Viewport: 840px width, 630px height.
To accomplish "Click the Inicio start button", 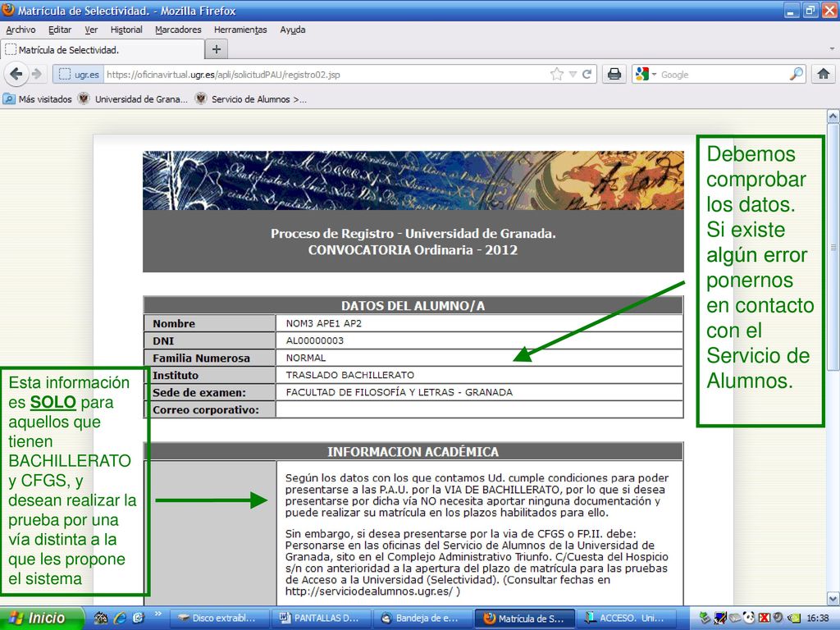I will coord(42,618).
